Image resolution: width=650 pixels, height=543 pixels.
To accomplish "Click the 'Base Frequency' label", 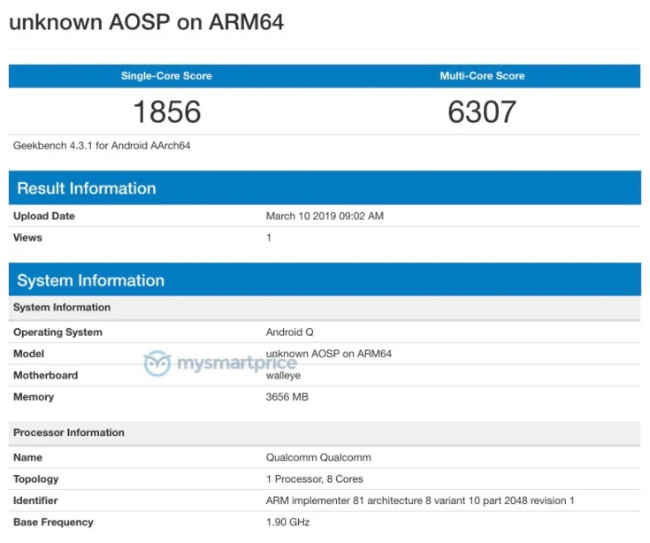I will 53,522.
